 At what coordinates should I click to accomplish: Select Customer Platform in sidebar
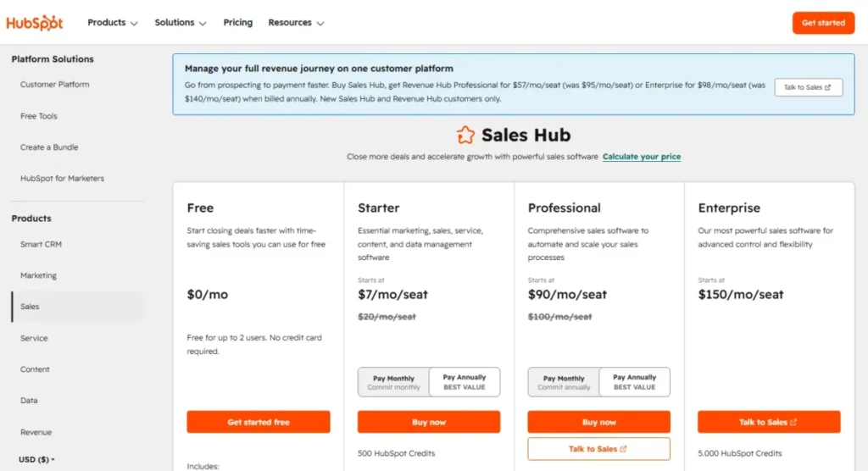pyautogui.click(x=55, y=85)
